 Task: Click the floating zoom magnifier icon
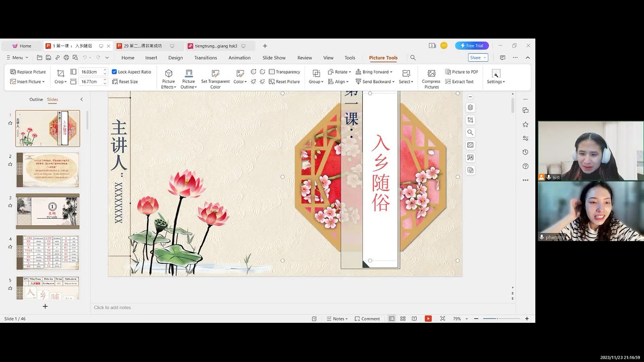470,133
